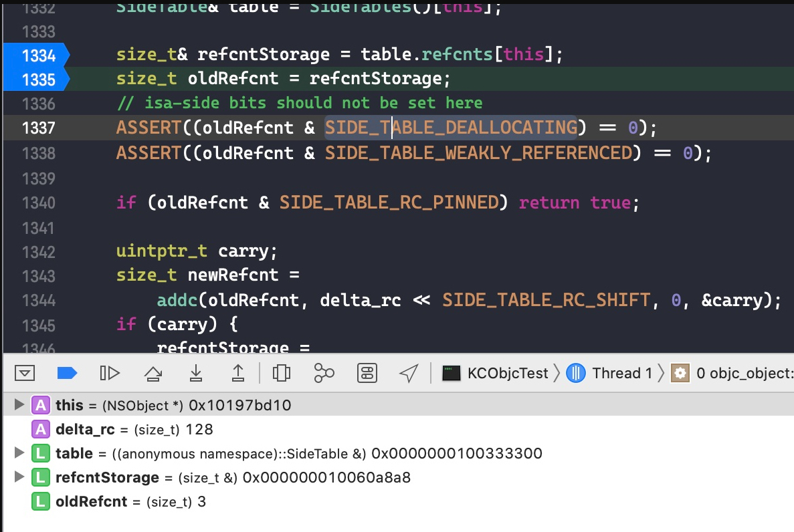Select the table SideTable variable row
This screenshot has width=794, height=532.
(x=399, y=453)
